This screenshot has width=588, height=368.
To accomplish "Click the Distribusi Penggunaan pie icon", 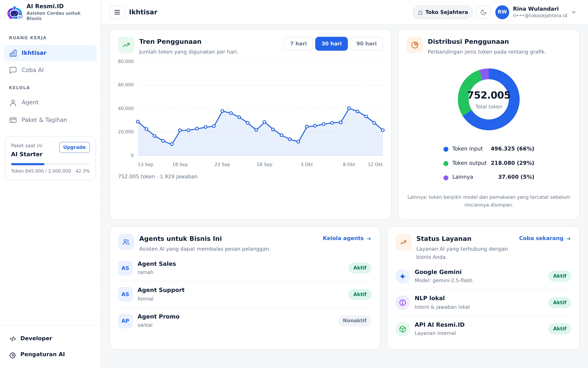I will point(415,45).
